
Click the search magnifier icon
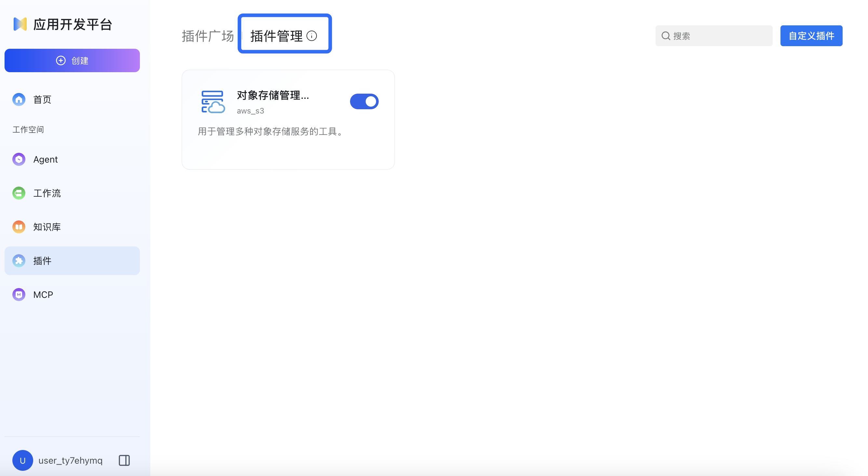tap(666, 35)
